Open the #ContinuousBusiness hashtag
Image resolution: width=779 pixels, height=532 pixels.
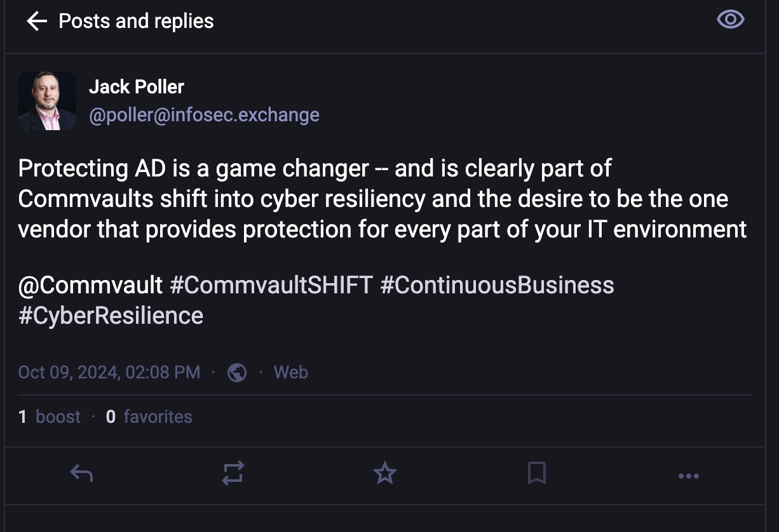click(x=497, y=285)
